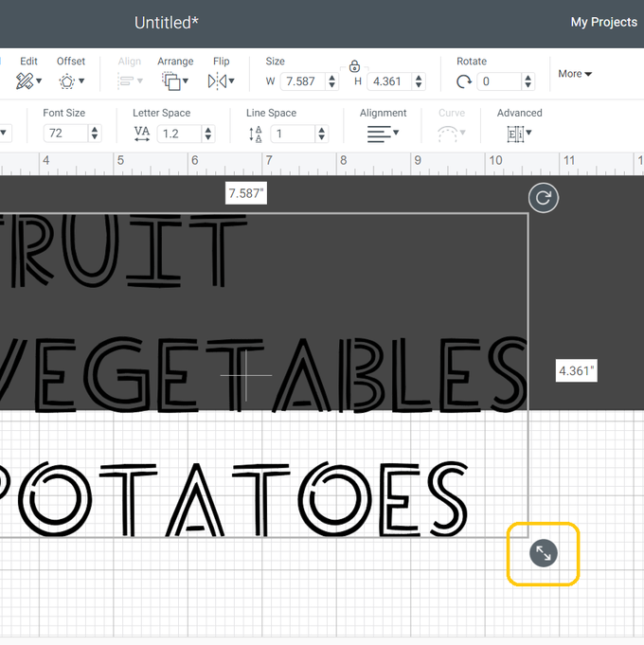
Task: Click the Advanced ungroup text icon
Action: pos(519,134)
